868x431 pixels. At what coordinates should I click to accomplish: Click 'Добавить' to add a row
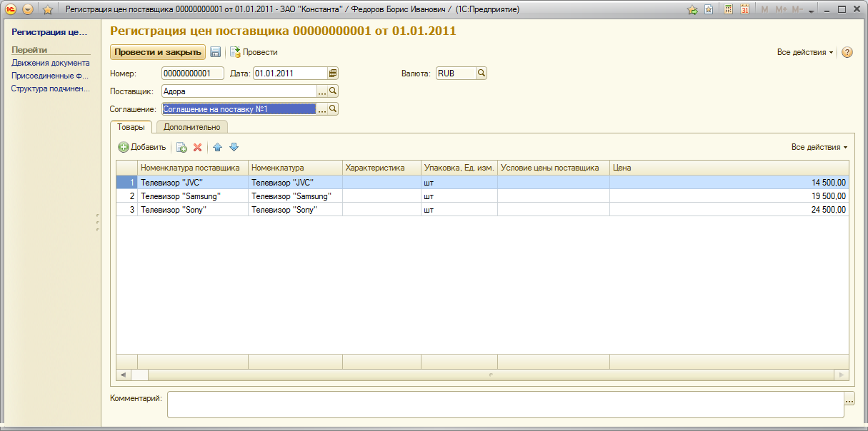(141, 147)
